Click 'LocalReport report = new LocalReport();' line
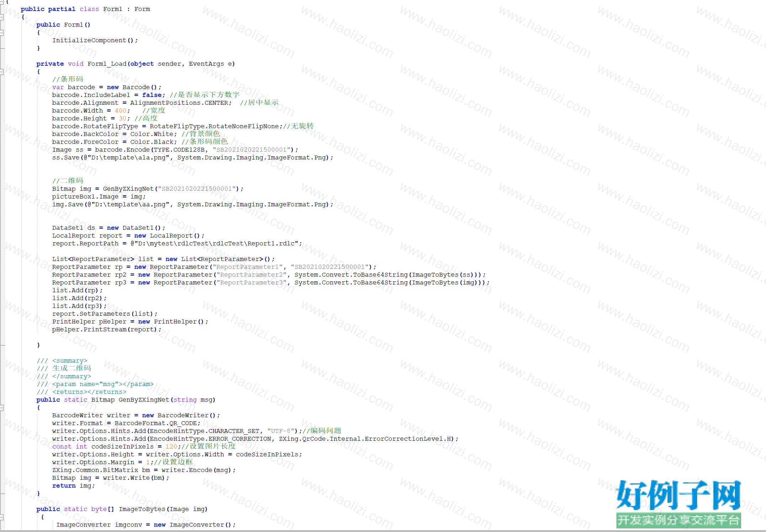Image resolution: width=766 pixels, height=532 pixels. [x=128, y=235]
